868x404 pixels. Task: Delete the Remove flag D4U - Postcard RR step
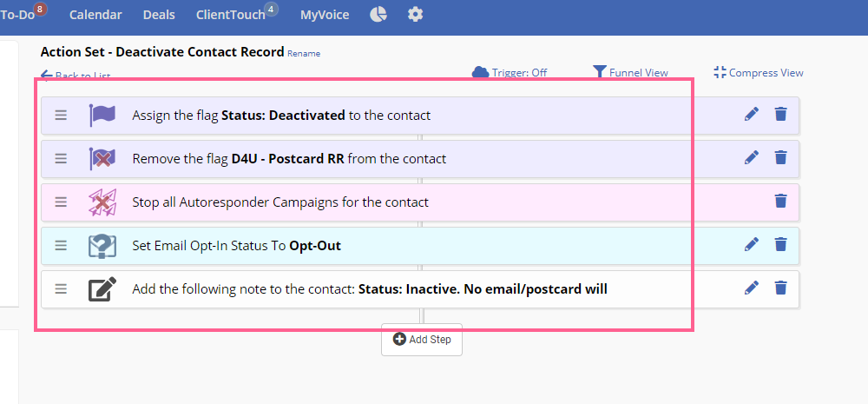[x=780, y=157]
